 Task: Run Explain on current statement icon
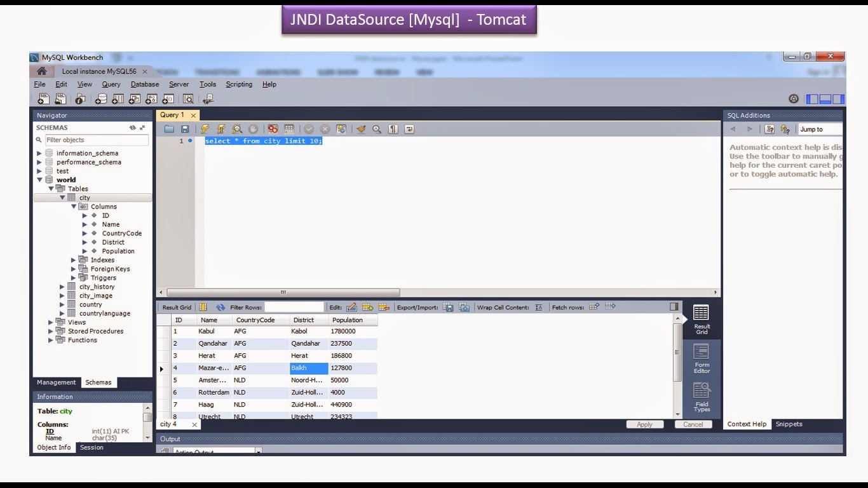click(237, 129)
